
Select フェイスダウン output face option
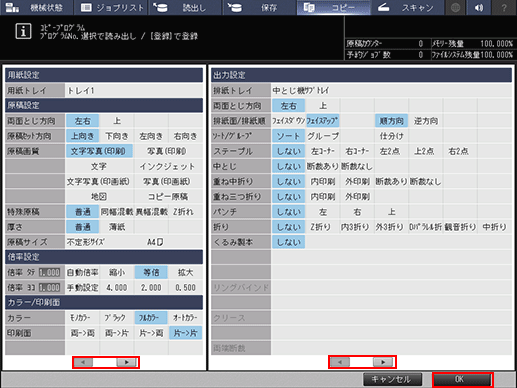click(x=288, y=121)
